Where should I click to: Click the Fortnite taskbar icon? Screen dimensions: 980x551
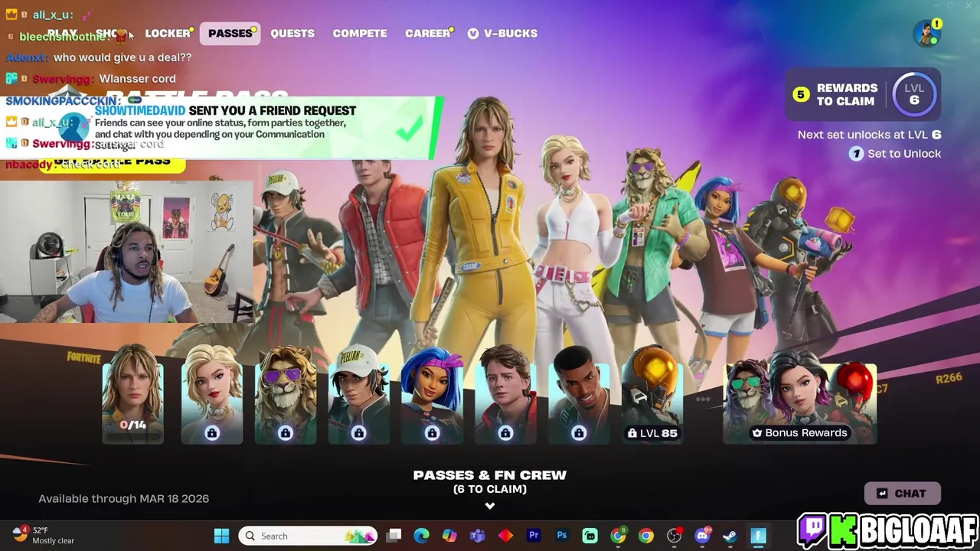[x=759, y=536]
